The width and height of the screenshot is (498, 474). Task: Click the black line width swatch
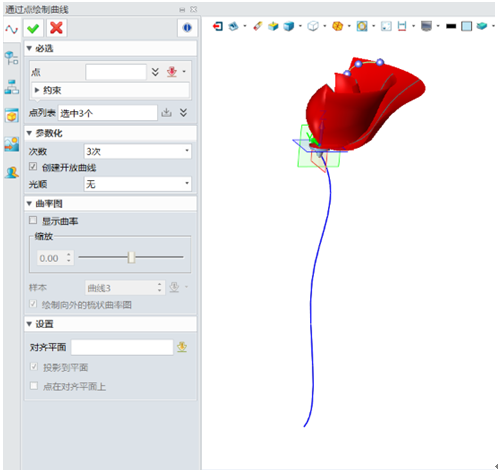[451, 26]
